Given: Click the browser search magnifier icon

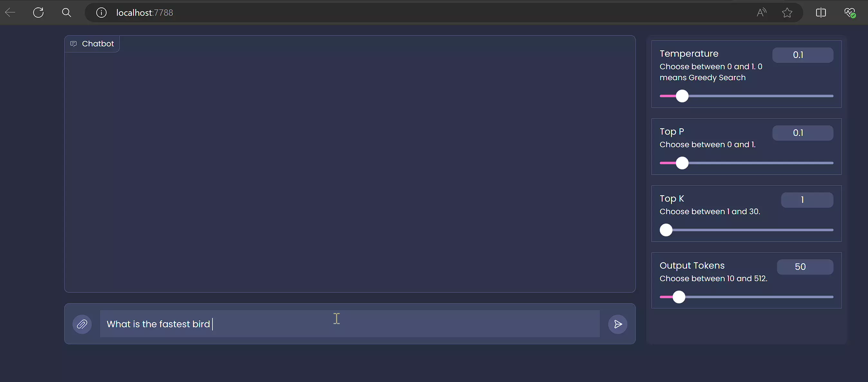Looking at the screenshot, I should click(x=66, y=13).
